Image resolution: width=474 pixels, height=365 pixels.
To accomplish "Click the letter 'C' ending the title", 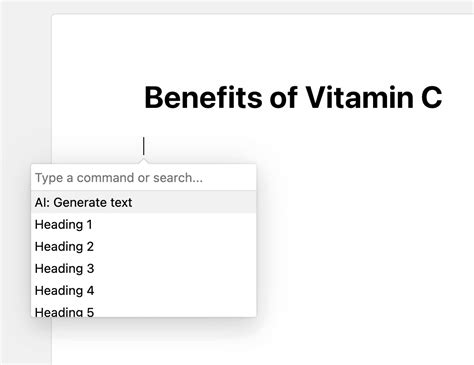I will (432, 97).
